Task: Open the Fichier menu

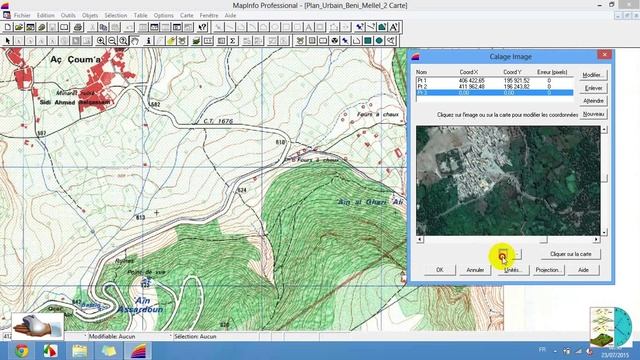Action: pos(22,16)
